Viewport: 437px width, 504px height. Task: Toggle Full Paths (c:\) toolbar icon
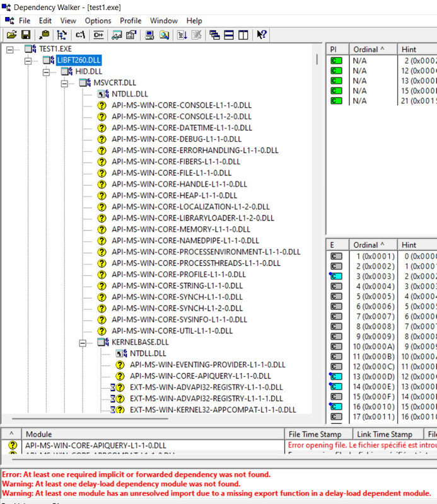(x=80, y=35)
